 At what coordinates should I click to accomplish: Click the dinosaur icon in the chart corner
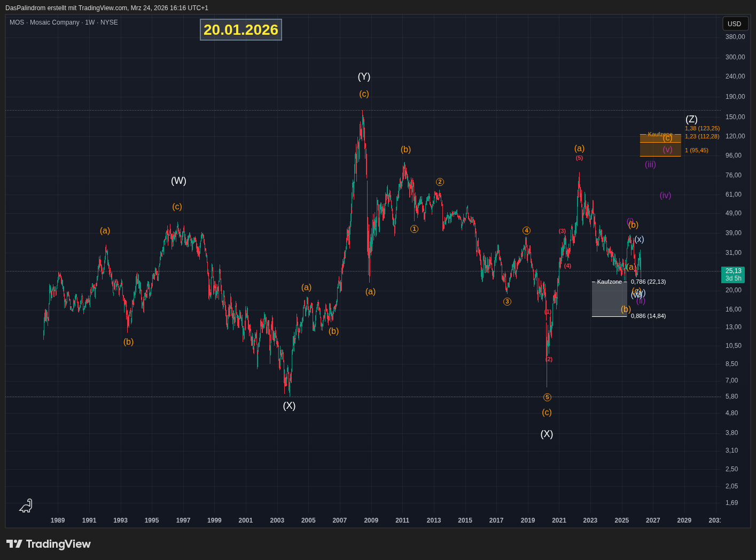point(26,505)
